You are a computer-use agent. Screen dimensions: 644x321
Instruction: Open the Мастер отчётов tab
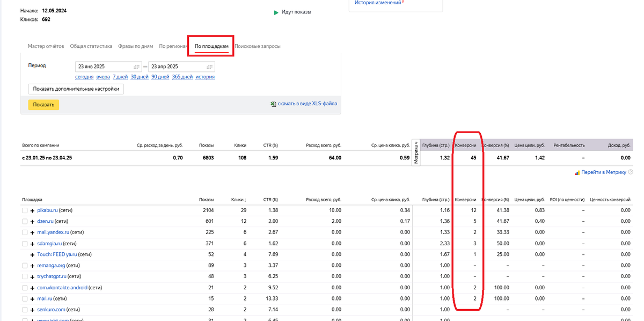46,46
